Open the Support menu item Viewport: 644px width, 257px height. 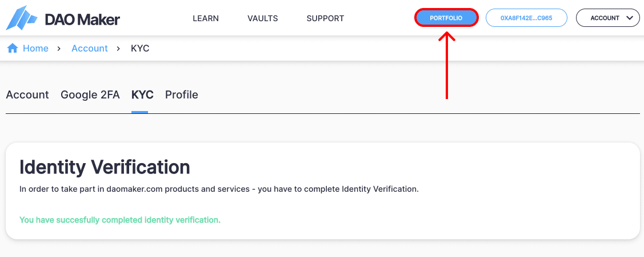325,18
